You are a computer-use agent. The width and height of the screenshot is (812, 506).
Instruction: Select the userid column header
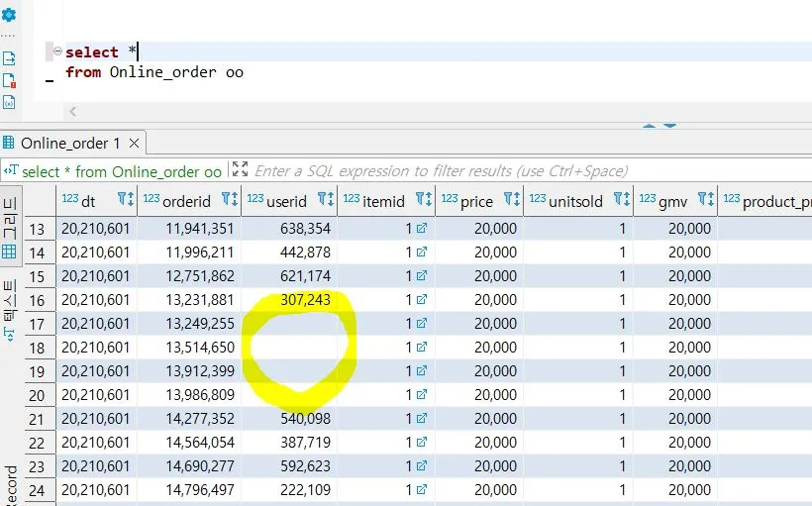pyautogui.click(x=287, y=201)
